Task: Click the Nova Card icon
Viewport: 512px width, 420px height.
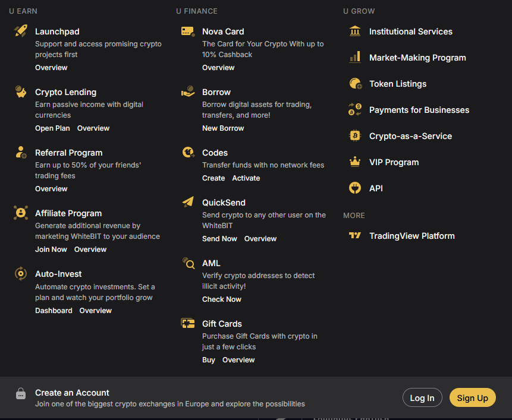Action: coord(188,31)
